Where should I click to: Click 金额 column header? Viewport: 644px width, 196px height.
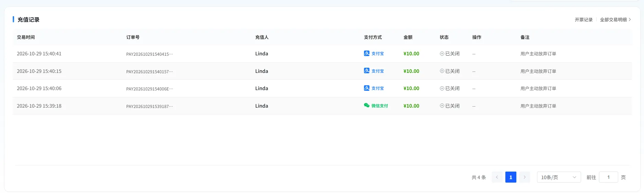tap(408, 37)
